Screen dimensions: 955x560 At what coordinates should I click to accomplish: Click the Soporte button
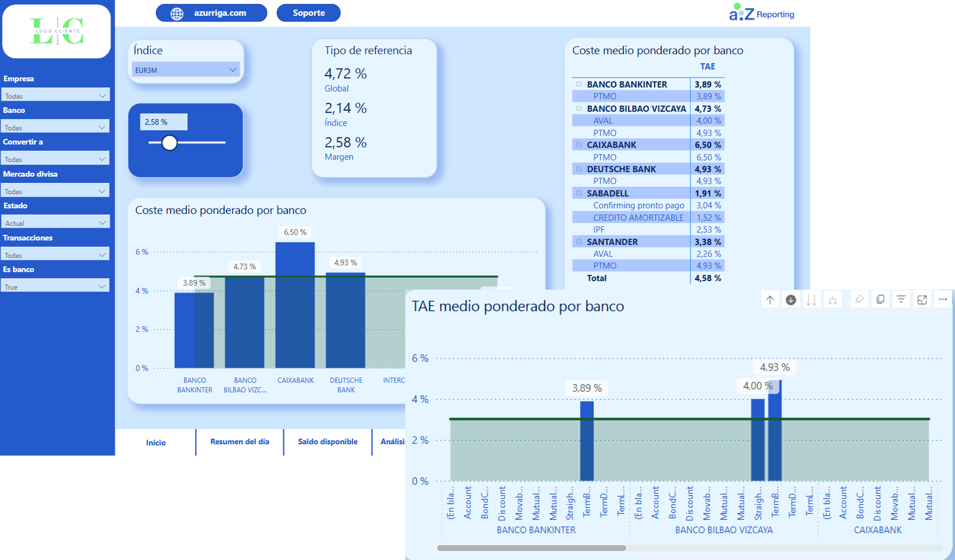click(308, 13)
